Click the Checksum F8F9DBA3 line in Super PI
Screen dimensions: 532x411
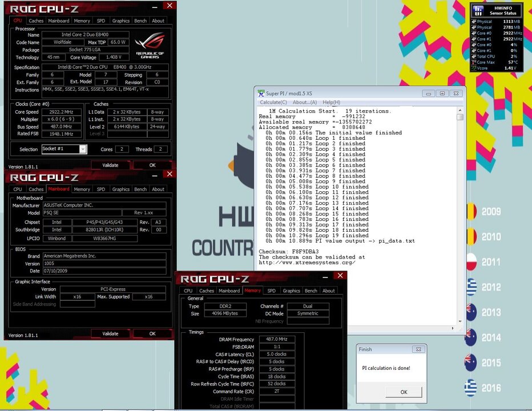pos(289,252)
